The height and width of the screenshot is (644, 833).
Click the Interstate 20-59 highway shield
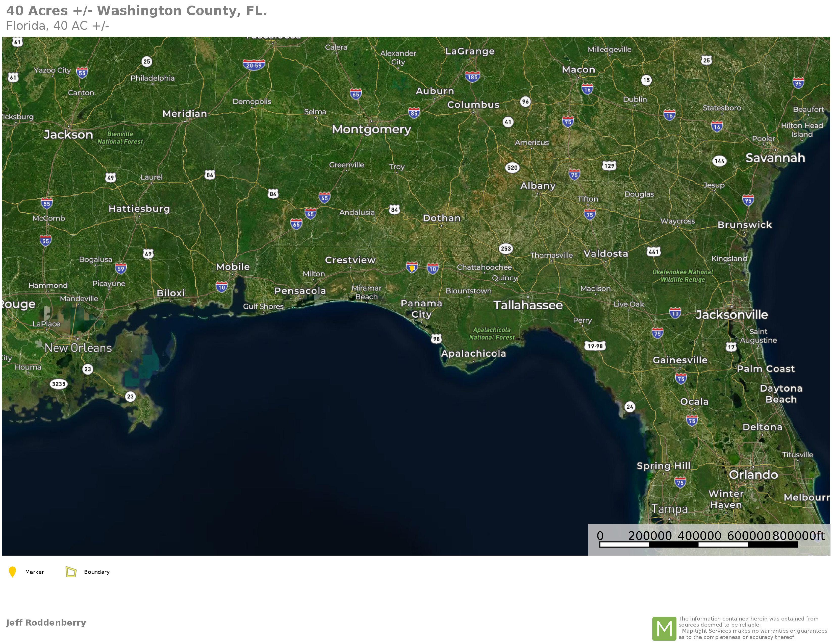pyautogui.click(x=254, y=65)
